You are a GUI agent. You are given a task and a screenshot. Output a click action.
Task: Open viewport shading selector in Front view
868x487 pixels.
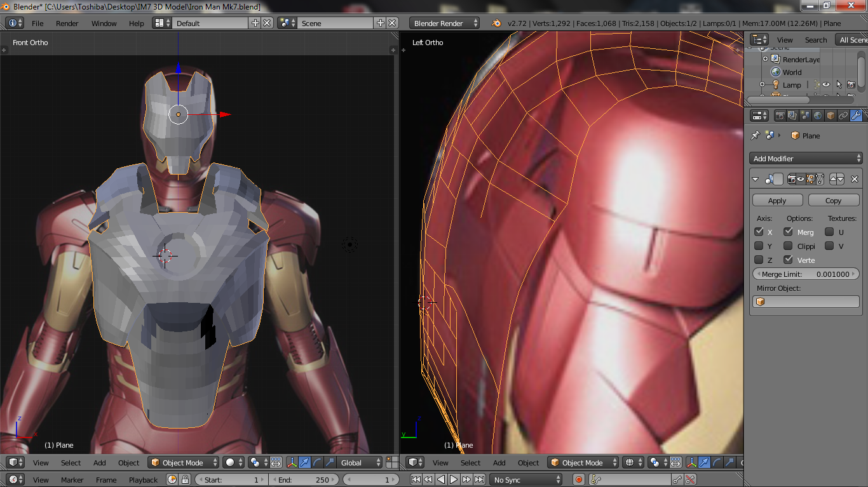(x=233, y=462)
